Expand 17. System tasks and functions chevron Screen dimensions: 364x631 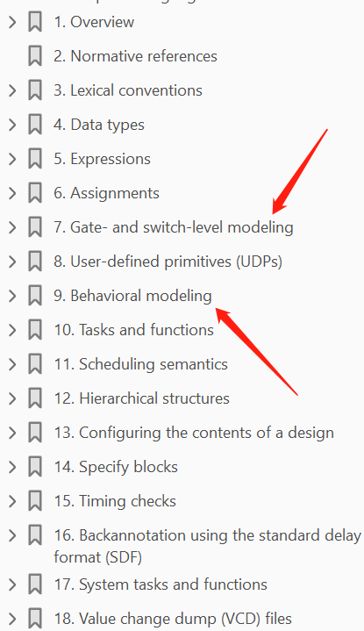point(12,584)
